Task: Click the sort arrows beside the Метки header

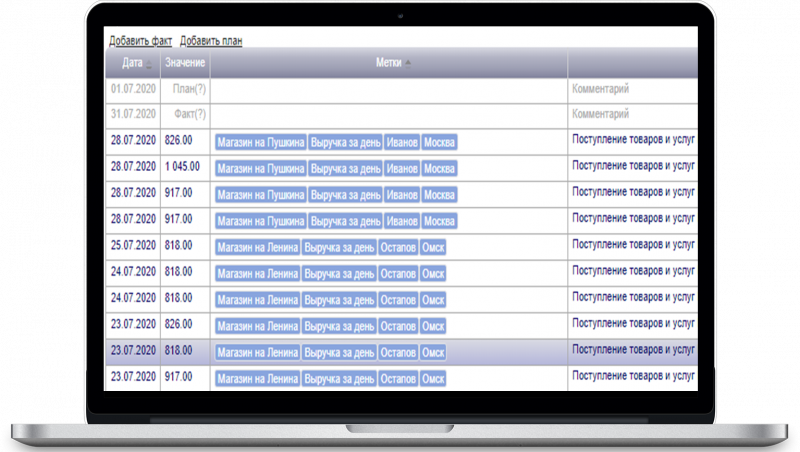Action: coord(408,63)
